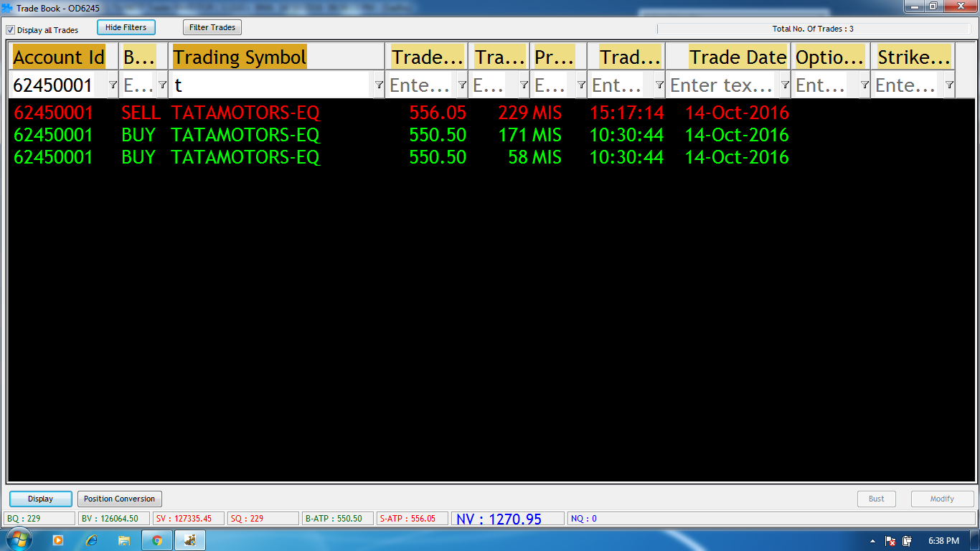Click the Action Center flag tray icon

coord(890,541)
